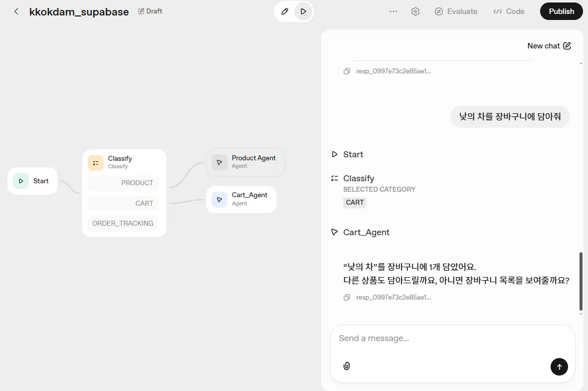Image resolution: width=588 pixels, height=391 pixels.
Task: Select the CART category in Classify node
Action: [x=123, y=203]
